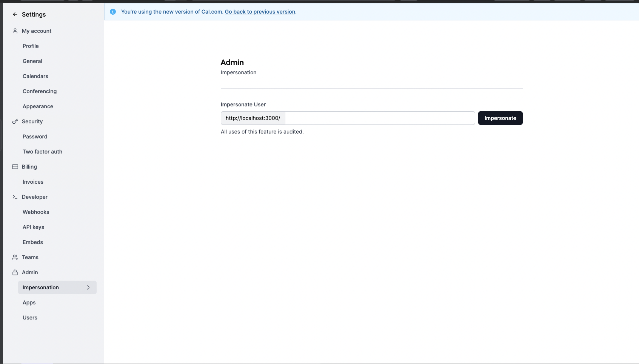Click the Impersonate User field label

click(x=243, y=104)
